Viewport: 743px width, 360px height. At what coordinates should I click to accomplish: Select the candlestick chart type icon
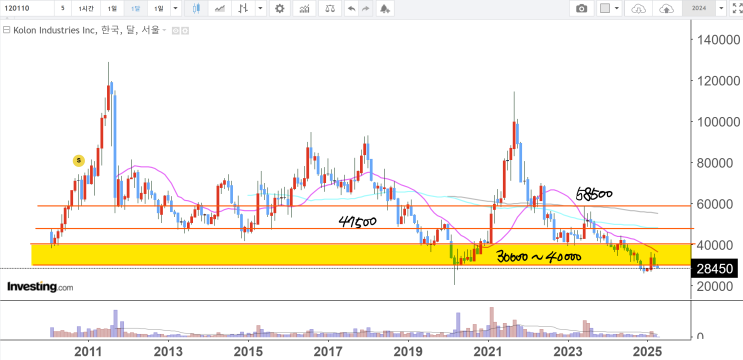(197, 9)
